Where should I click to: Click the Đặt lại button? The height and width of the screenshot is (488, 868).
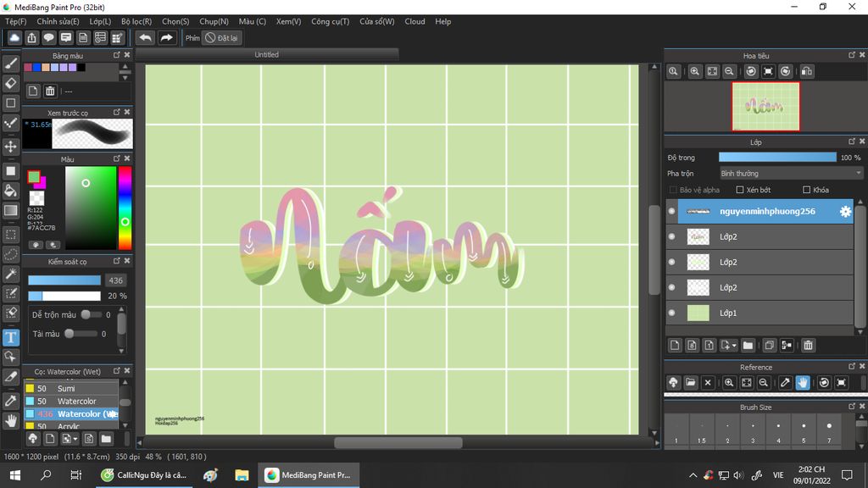coord(222,38)
